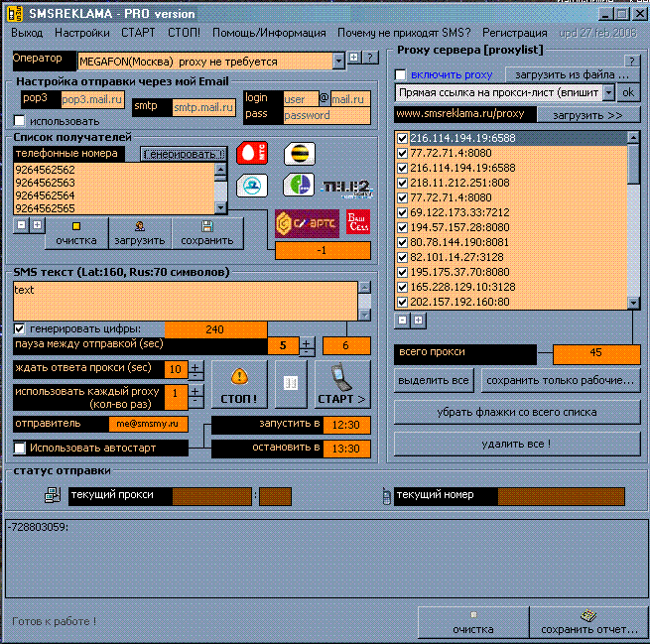Viewport: 650px width, 644px height.
Task: Select the BashCell operator logo
Action: pyautogui.click(x=358, y=222)
